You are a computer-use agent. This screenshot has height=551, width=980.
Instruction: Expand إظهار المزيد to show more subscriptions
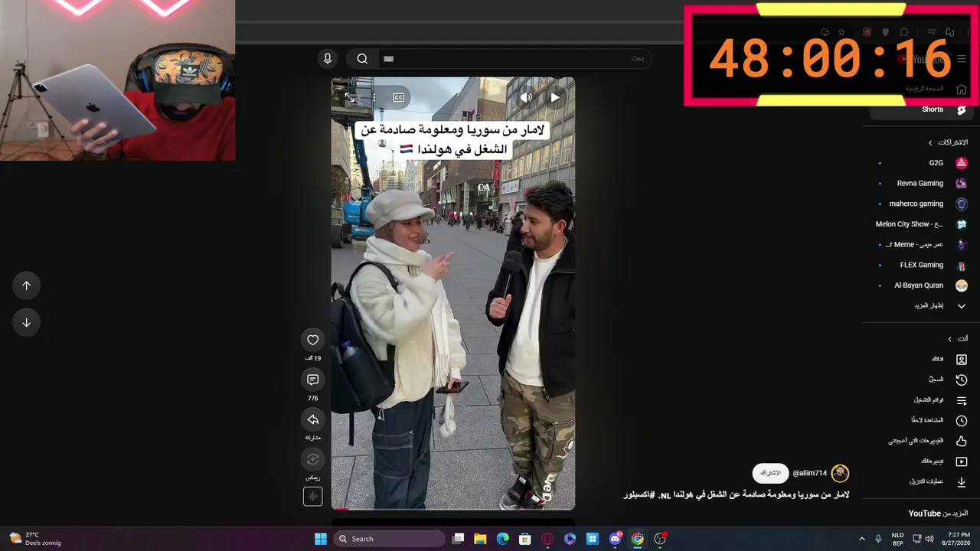939,305
